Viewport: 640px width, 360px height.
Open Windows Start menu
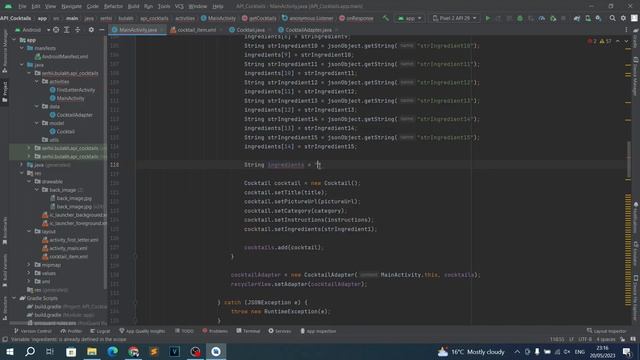coord(9,351)
